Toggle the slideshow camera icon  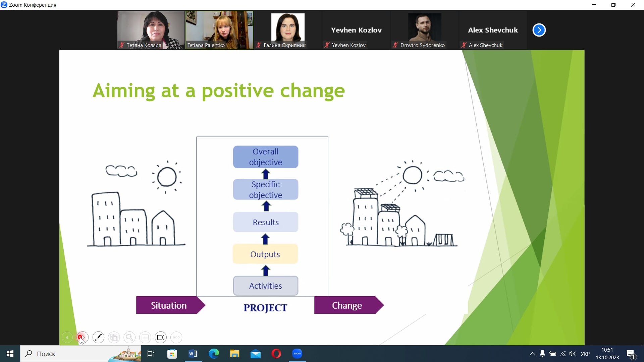pyautogui.click(x=161, y=337)
